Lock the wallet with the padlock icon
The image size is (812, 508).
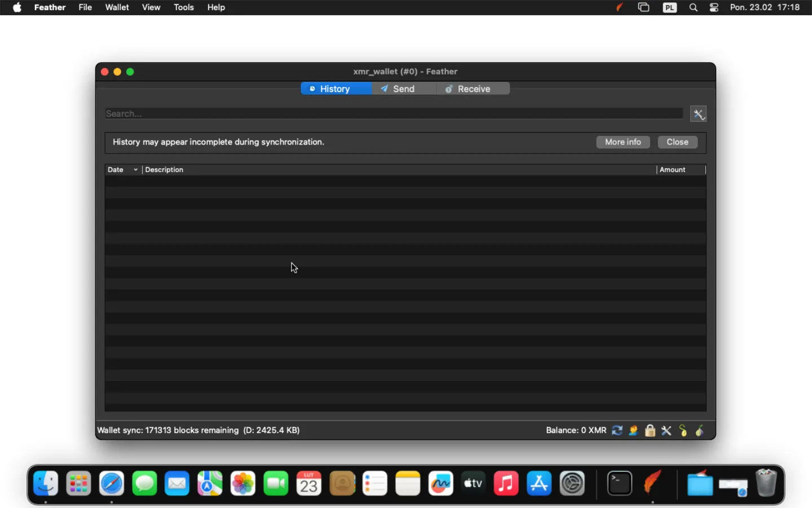[x=650, y=431]
